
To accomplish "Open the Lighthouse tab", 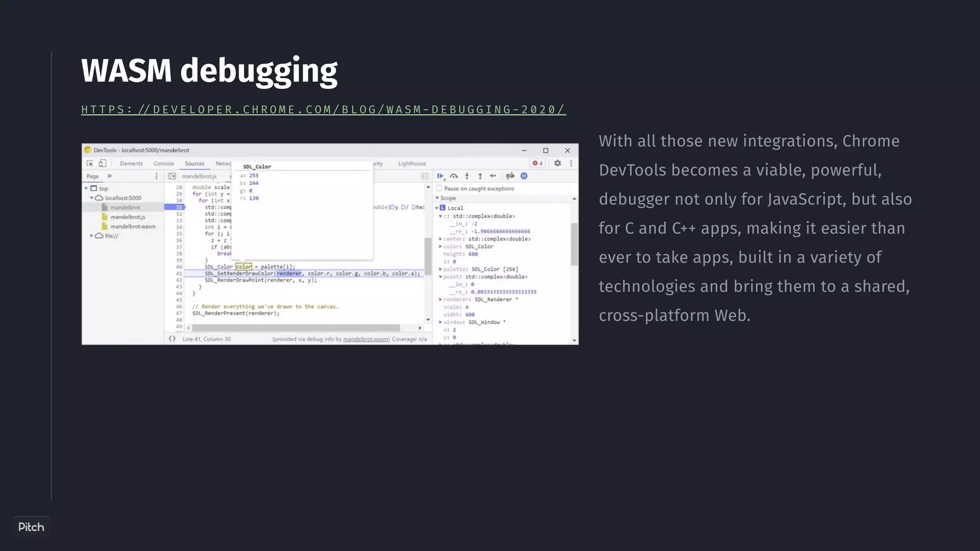I will 412,164.
